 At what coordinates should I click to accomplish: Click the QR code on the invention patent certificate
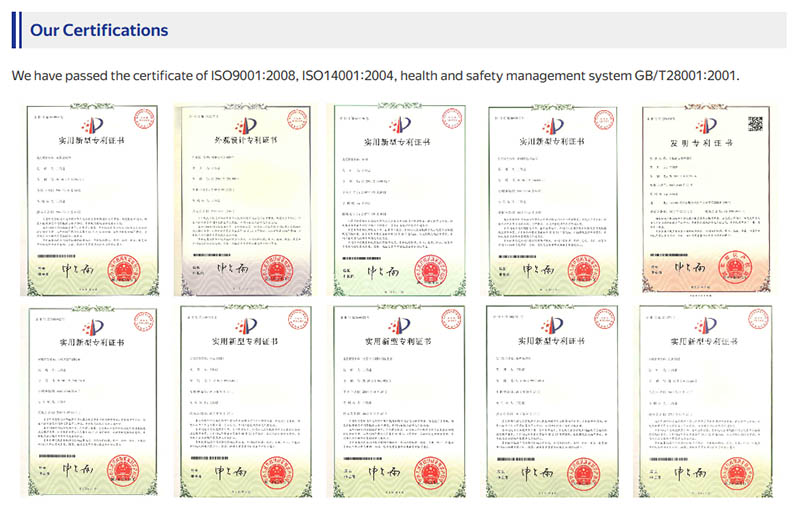pos(755,124)
